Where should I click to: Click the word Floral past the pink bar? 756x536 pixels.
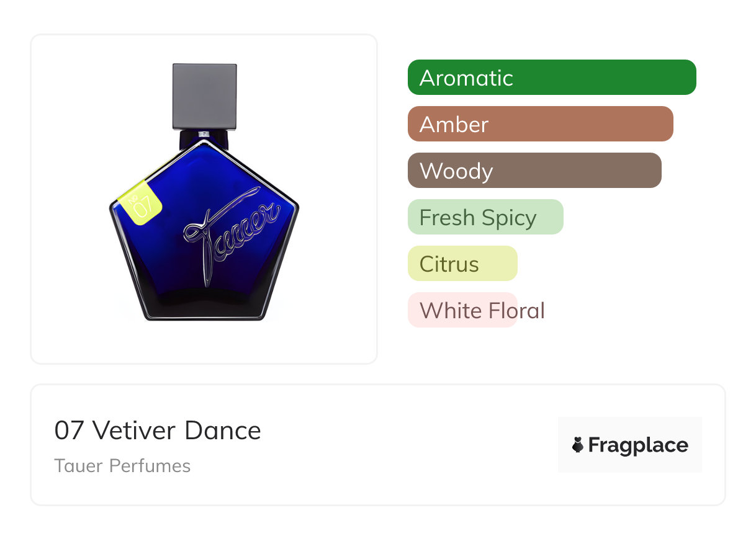point(516,310)
